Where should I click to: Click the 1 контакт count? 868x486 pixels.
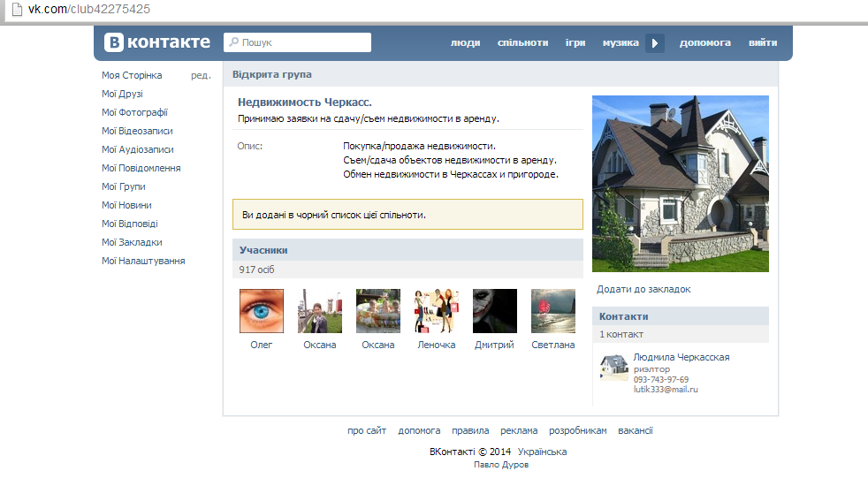pos(621,334)
